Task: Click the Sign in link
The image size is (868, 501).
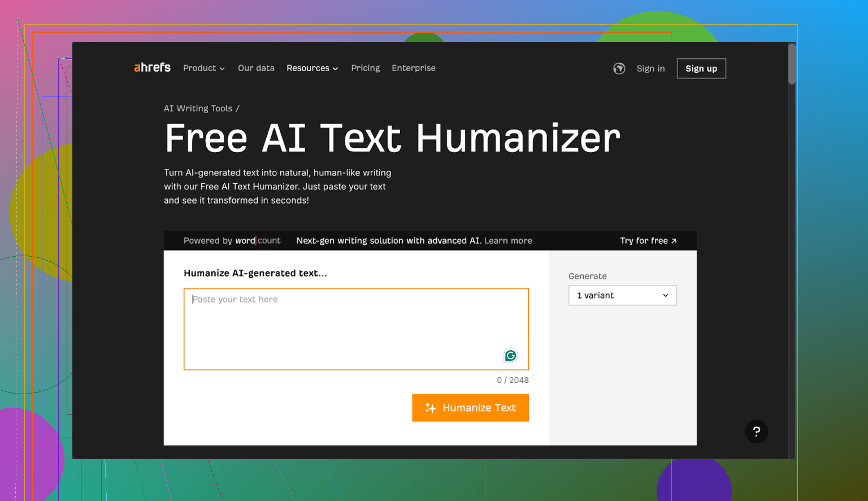Action: (x=650, y=68)
